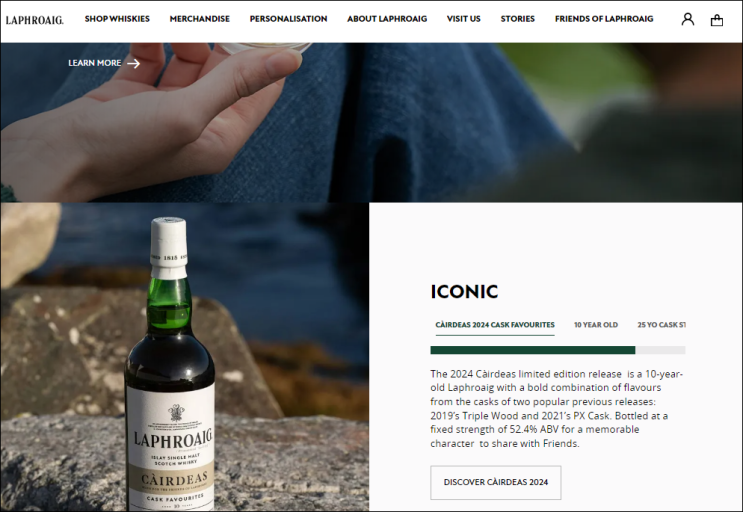Open the Shop Whiskies menu

click(x=117, y=19)
